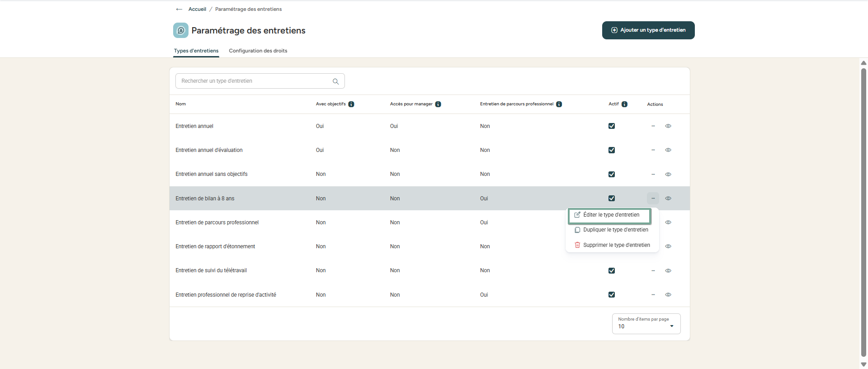Viewport: 868px width, 369px height.
Task: Expand actions menu for Entretien de suivi du télétravail
Action: pyautogui.click(x=653, y=271)
